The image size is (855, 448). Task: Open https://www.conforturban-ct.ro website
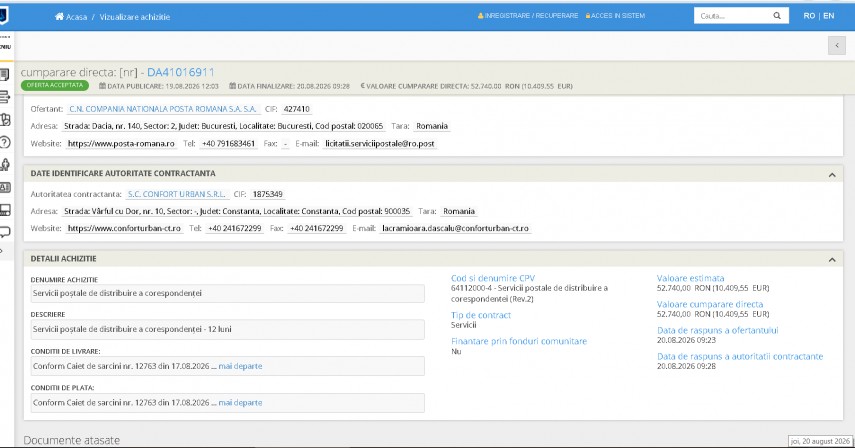[124, 228]
